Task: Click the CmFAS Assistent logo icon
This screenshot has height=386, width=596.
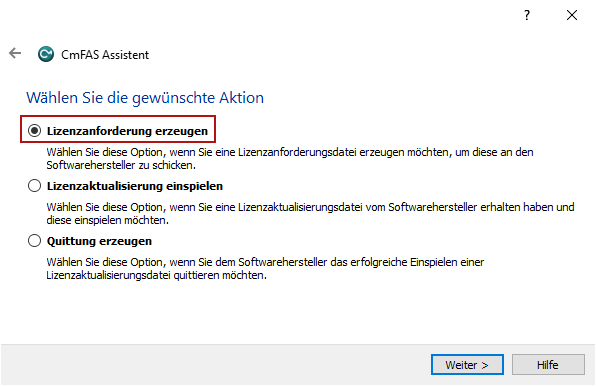Action: pos(46,54)
